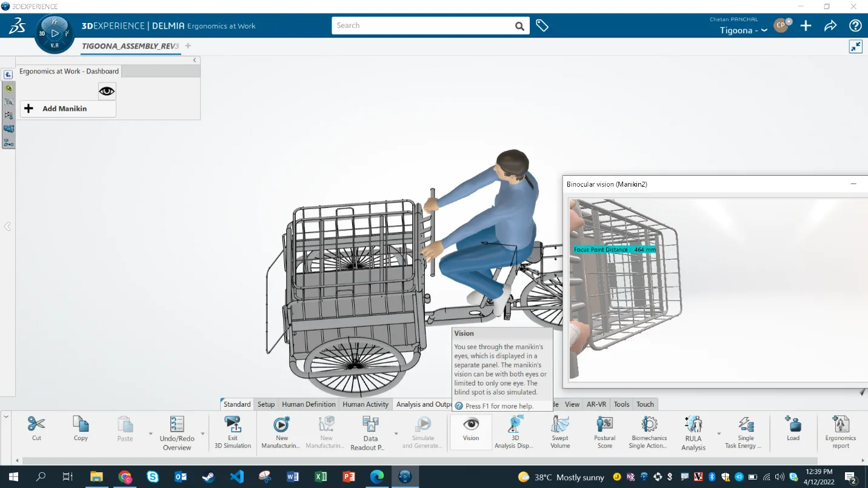Toggle the manikin visibility eye icon
This screenshot has width=868, height=488.
(x=107, y=91)
